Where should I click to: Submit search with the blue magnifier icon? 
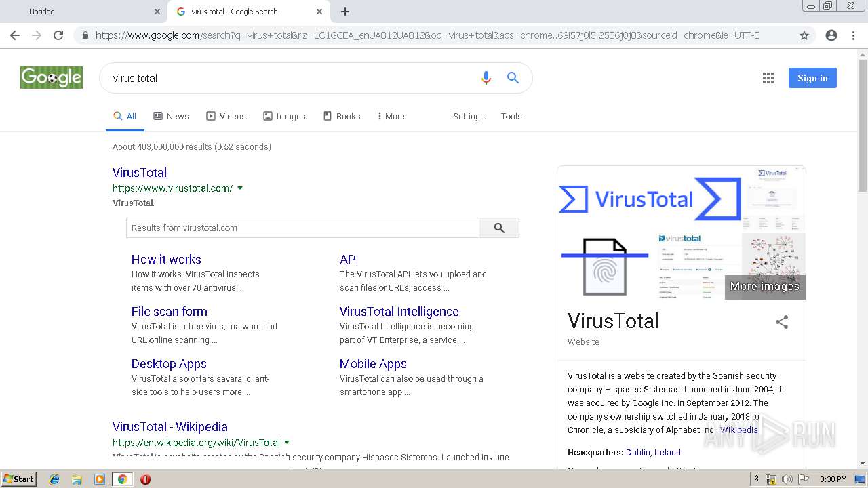513,78
